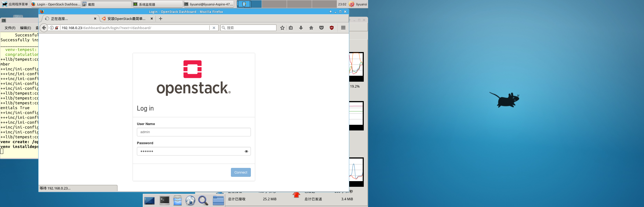Go to Firefox home page icon
The image size is (644, 207).
[x=311, y=28]
